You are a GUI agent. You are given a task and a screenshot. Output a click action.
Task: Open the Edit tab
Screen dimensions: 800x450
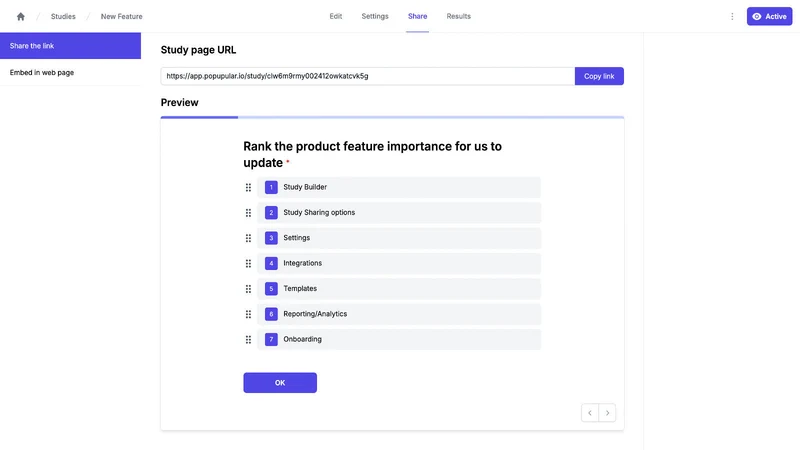coord(336,16)
